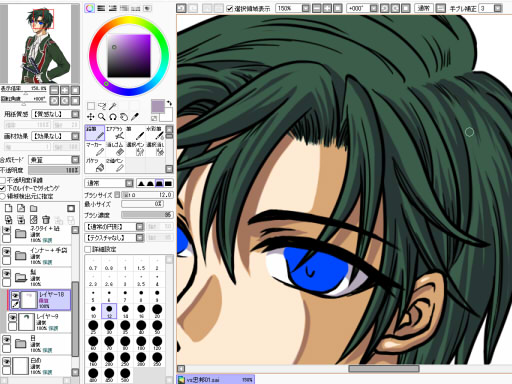Activate the Move tool
The image size is (512, 384).
91,117
